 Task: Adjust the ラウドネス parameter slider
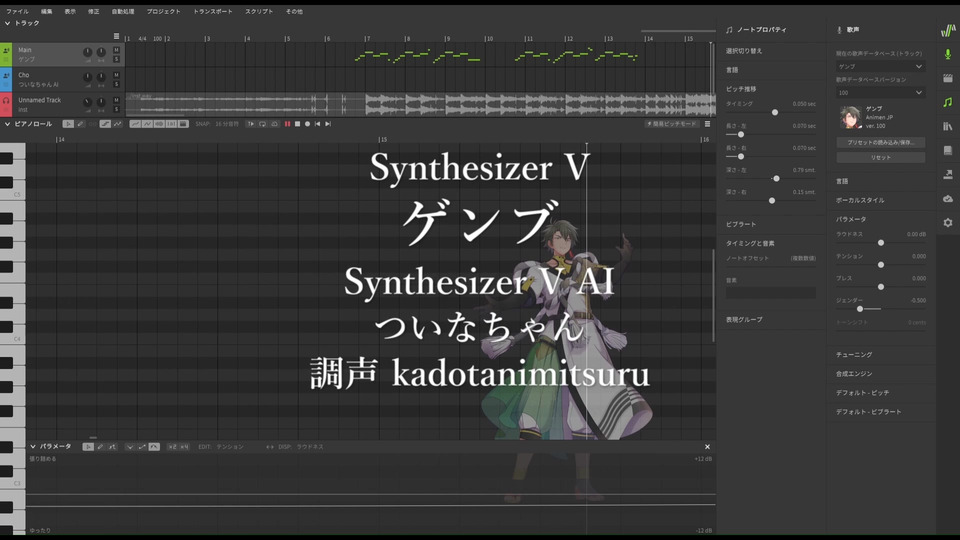click(881, 242)
